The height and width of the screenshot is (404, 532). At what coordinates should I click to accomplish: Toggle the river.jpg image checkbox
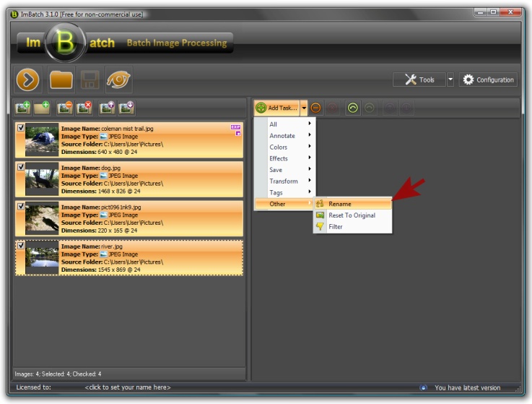(20, 246)
